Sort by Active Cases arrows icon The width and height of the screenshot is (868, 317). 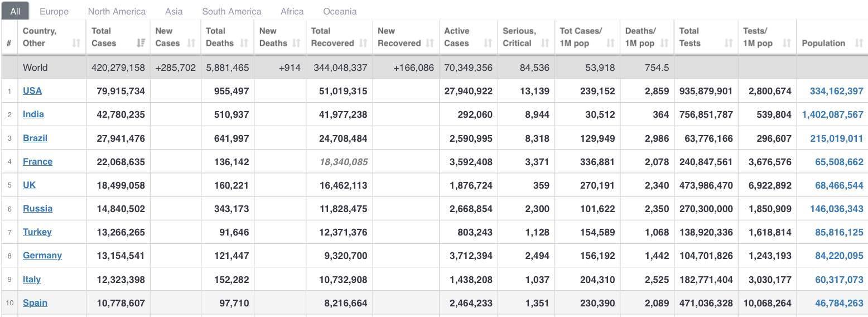click(488, 43)
